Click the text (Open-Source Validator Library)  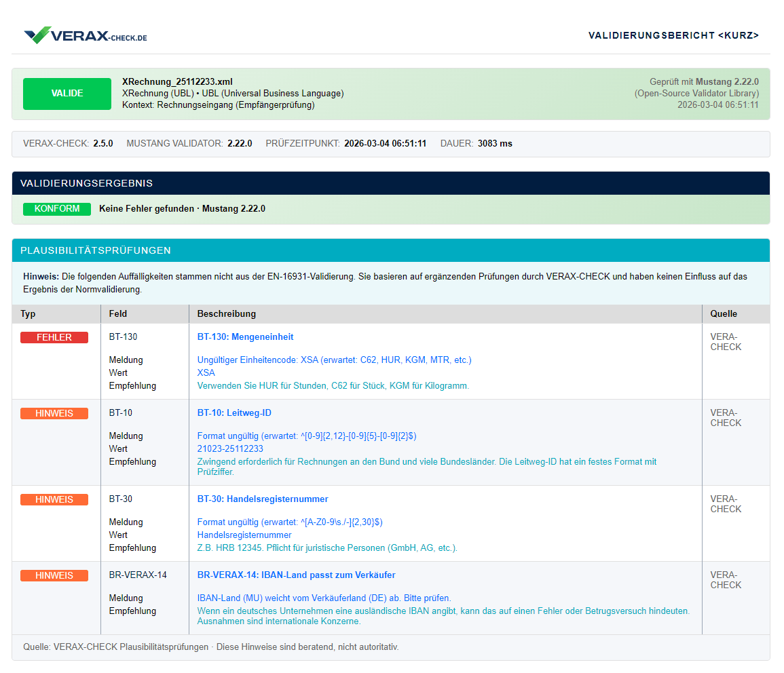coord(696,93)
